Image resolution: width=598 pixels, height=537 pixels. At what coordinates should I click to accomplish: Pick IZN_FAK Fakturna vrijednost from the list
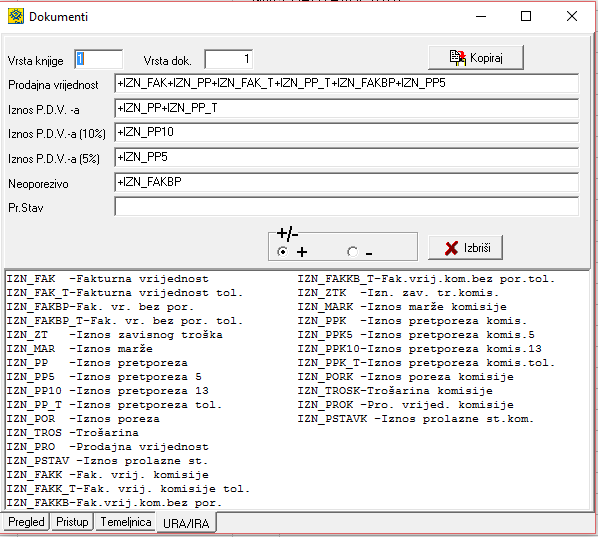pyautogui.click(x=108, y=279)
